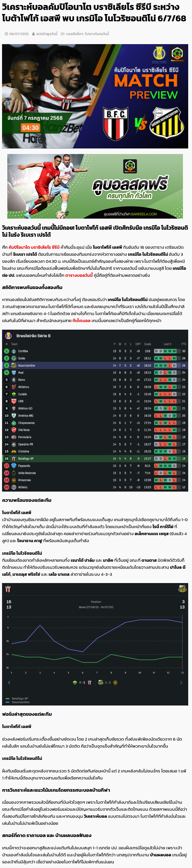Click the Goiás club crest icon
192x868 pixels.
14,358
